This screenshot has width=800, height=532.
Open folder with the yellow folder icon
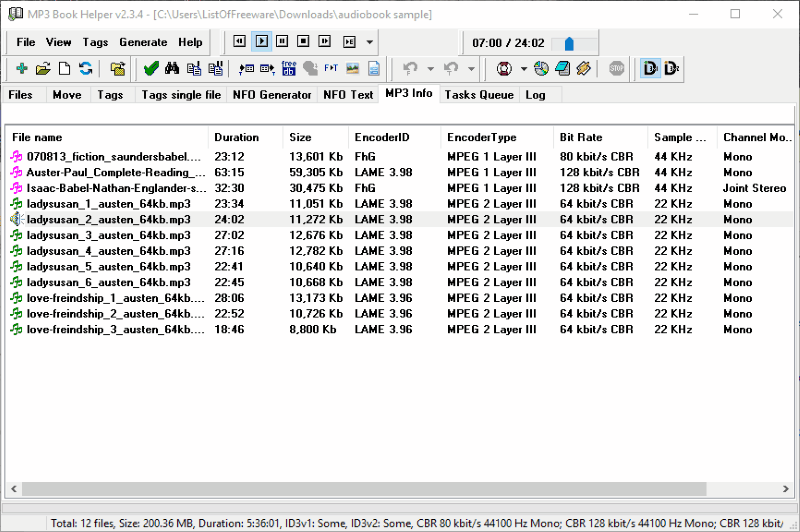43,68
